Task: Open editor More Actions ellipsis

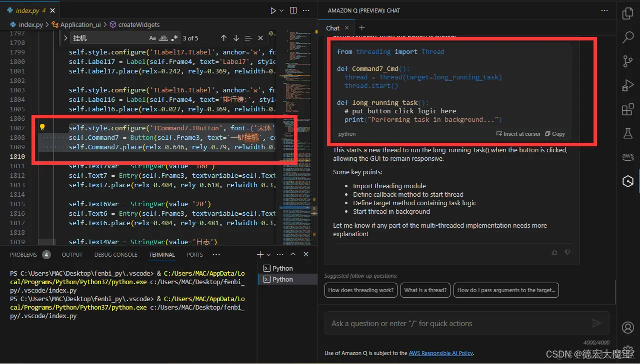Action: 306,10
